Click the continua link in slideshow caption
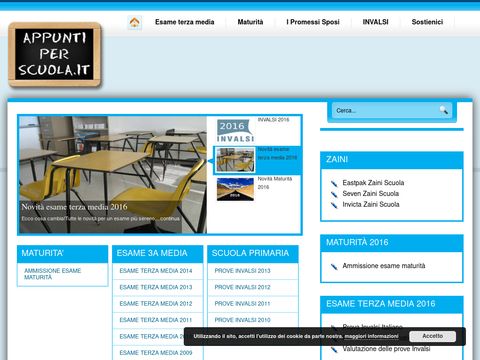The image size is (480, 360). pos(170,219)
